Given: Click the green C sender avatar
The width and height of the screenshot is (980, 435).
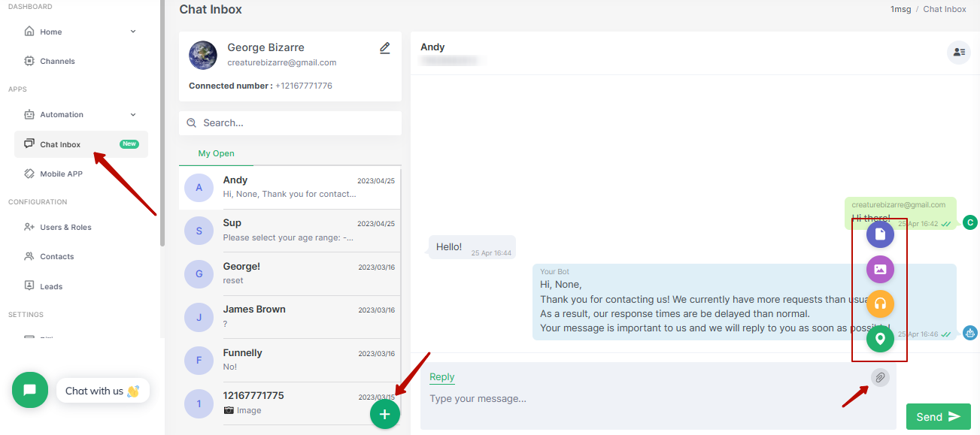Looking at the screenshot, I should click(970, 222).
